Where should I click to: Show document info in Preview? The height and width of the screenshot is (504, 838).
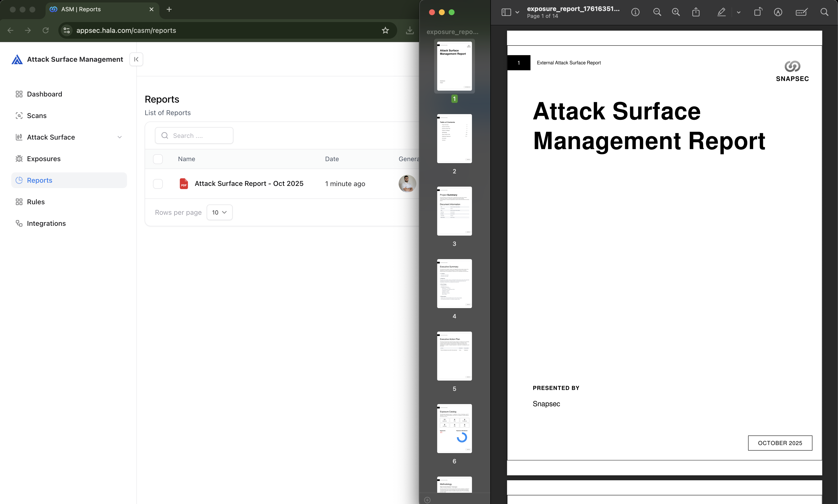(635, 12)
